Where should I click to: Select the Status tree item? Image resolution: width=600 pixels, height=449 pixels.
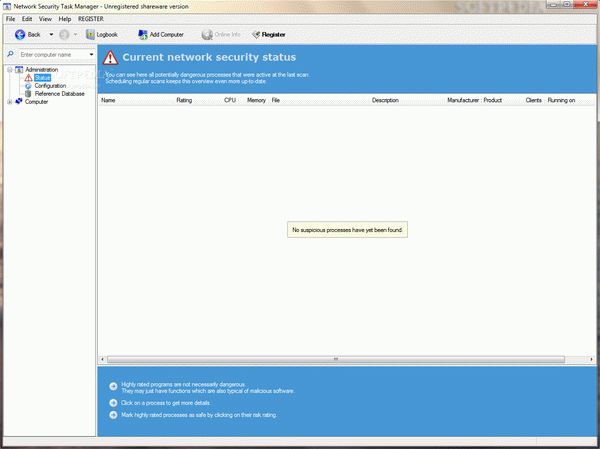tap(42, 78)
